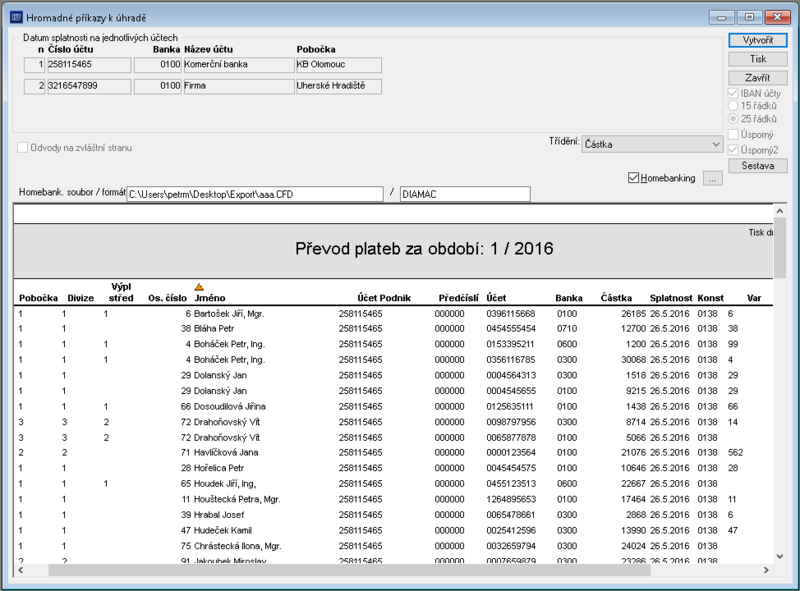Open homebanking file browse button with ellipsis
Viewport: 800px width, 591px height.
pyautogui.click(x=713, y=178)
